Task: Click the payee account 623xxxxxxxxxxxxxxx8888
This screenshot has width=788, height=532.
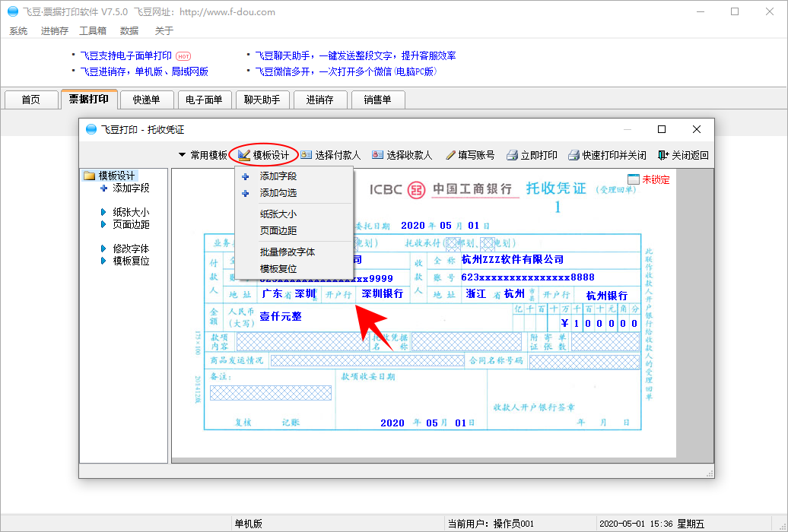Action: click(528, 277)
